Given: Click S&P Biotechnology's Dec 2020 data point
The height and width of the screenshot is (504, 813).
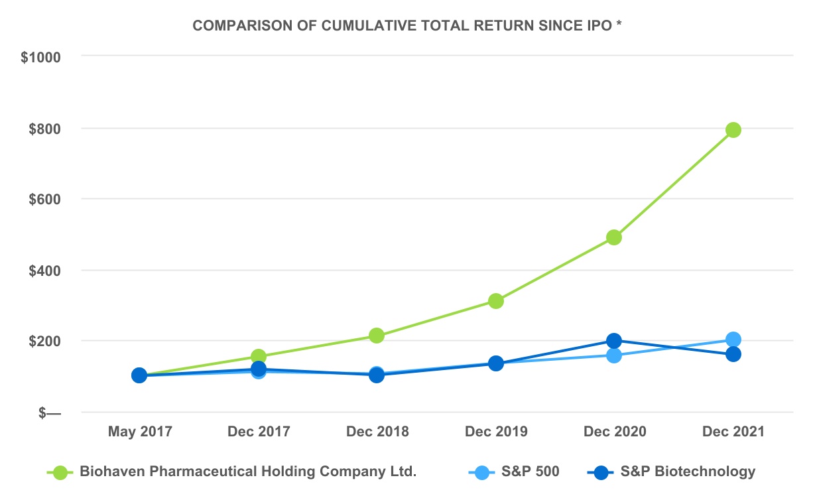Looking at the screenshot, I should [614, 341].
